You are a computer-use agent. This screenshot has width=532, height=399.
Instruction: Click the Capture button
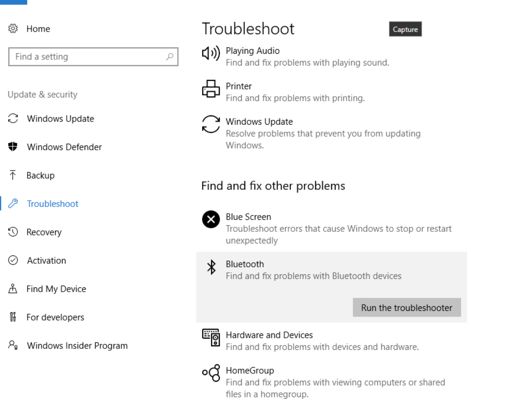(x=405, y=30)
